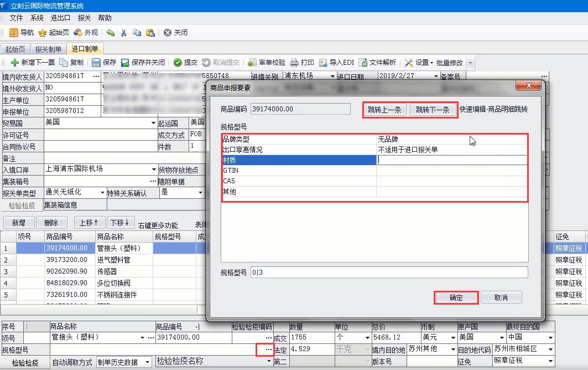Screen dimensions: 588x370
Task: Run 审单校验 document check
Action: (252, 63)
